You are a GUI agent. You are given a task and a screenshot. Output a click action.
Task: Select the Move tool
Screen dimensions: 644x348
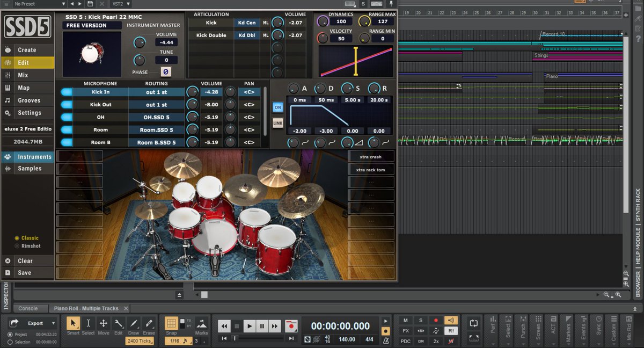103,324
